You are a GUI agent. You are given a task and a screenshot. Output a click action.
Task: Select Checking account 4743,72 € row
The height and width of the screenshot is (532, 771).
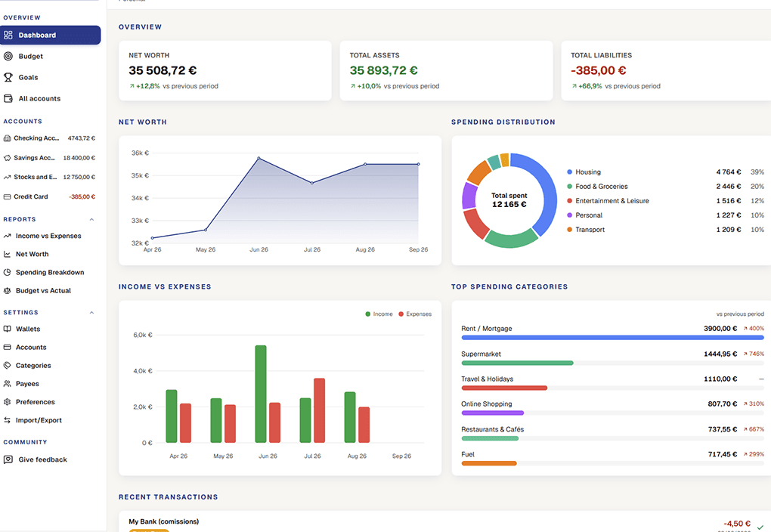click(x=49, y=138)
